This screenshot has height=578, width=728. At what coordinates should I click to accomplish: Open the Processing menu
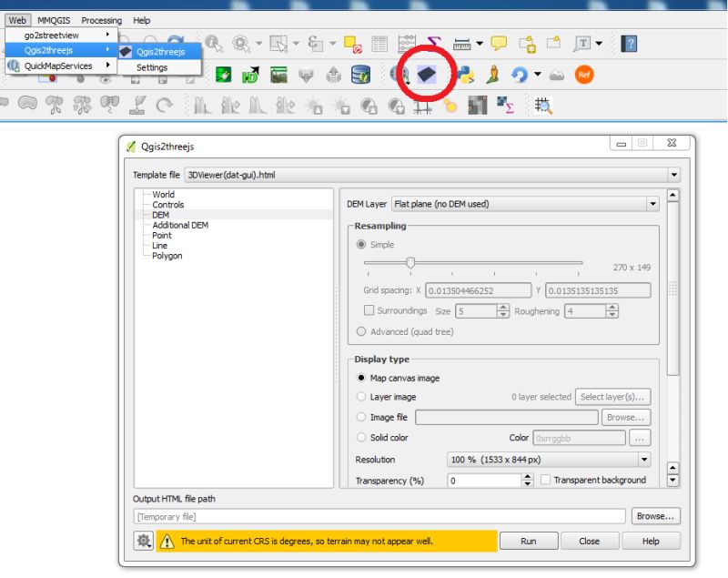click(x=101, y=20)
